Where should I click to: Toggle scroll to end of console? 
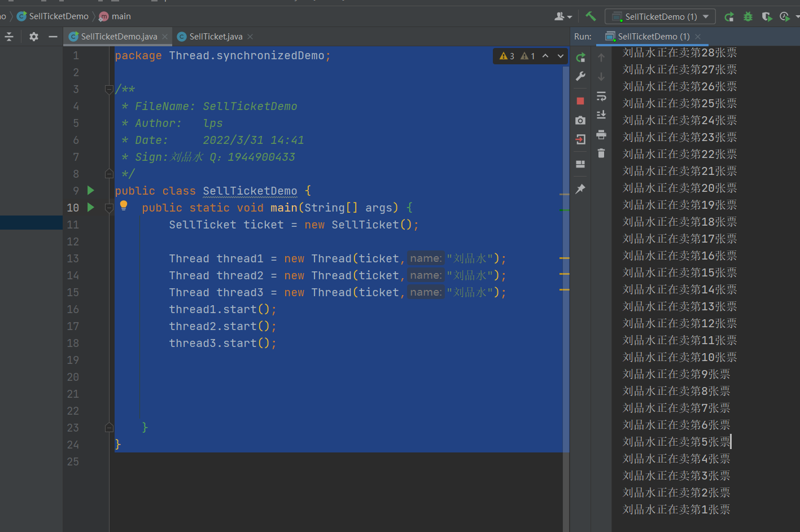(601, 115)
